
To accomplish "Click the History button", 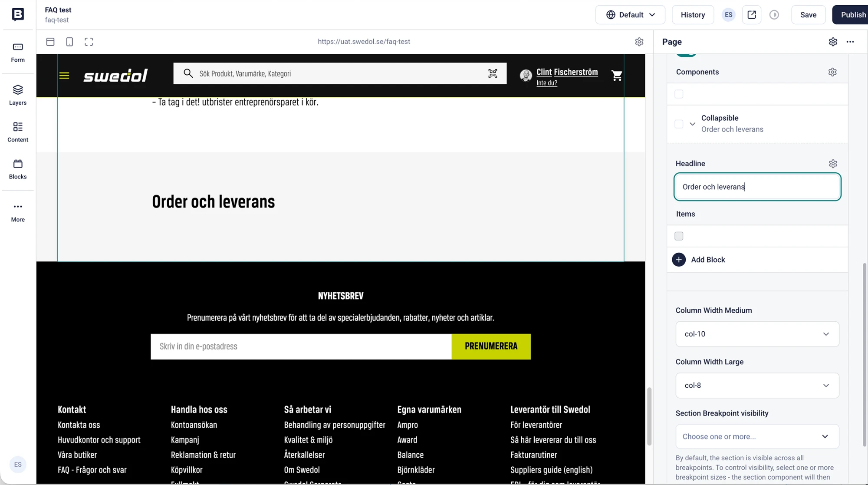I will click(x=693, y=15).
